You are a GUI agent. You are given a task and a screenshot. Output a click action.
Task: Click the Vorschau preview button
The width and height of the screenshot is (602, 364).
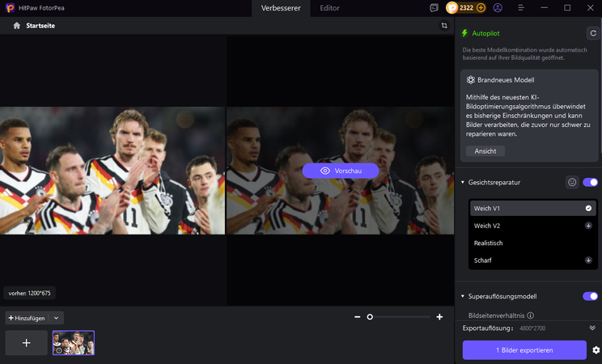coord(340,171)
